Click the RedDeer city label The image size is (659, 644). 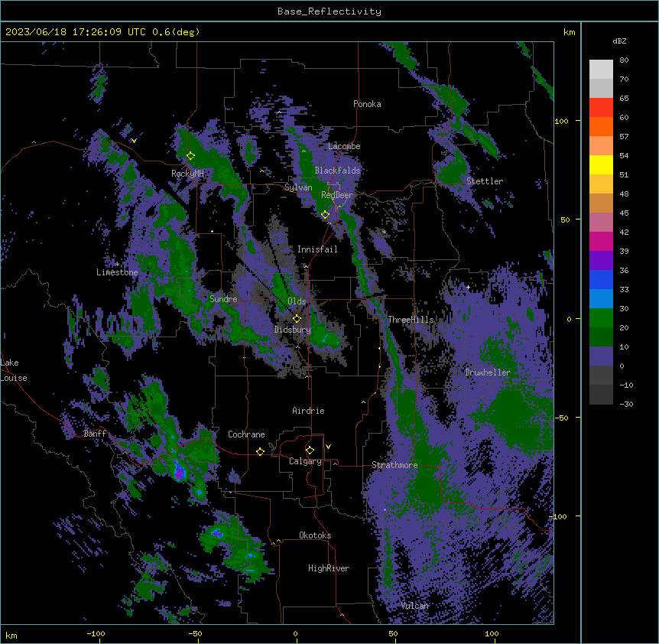tap(337, 195)
